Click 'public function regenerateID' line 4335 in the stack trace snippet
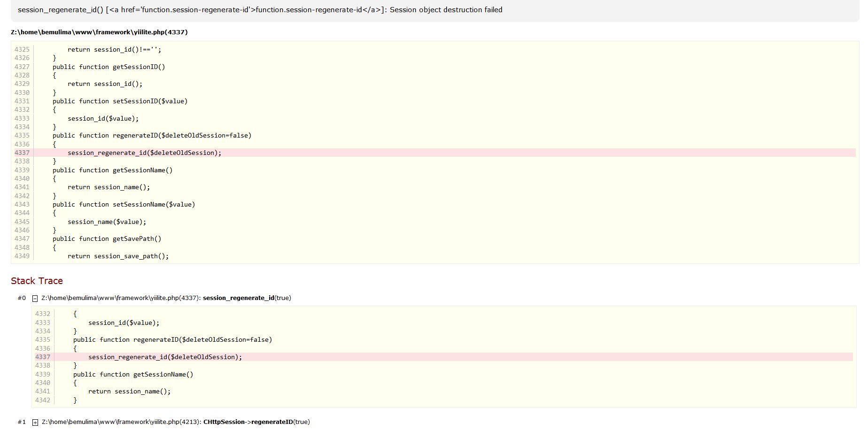868x431 pixels. pos(173,339)
